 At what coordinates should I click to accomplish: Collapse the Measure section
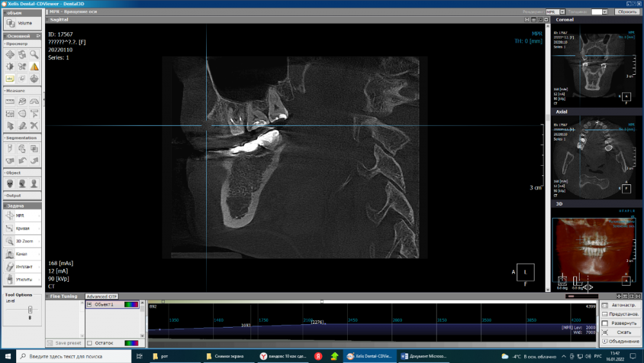coord(6,91)
